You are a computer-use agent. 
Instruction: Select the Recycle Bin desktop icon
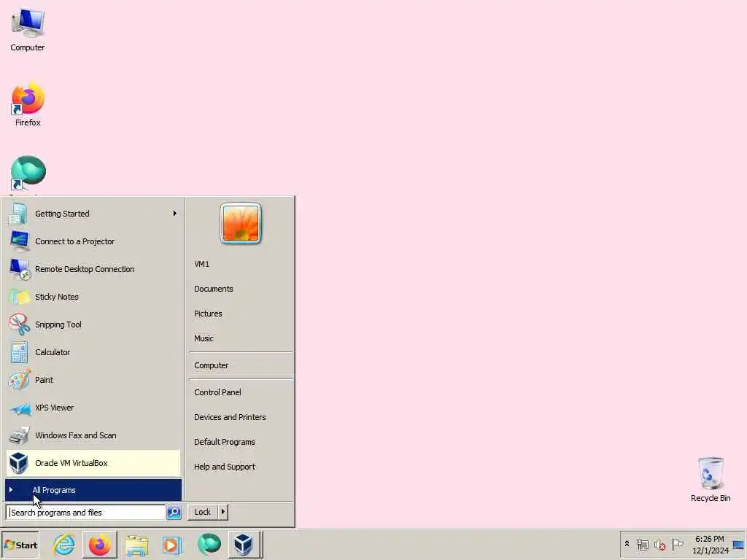tap(711, 480)
